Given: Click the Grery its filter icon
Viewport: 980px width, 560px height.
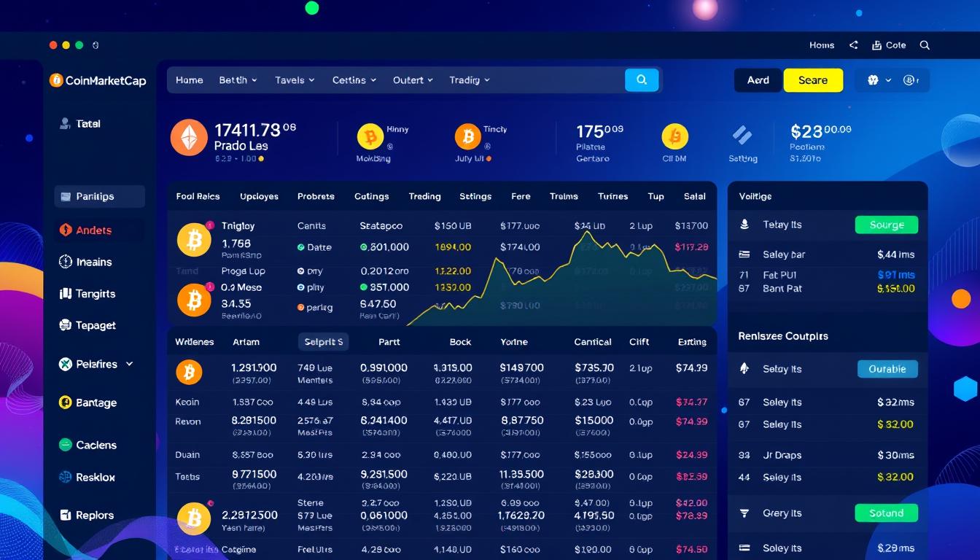Looking at the screenshot, I should pos(744,513).
